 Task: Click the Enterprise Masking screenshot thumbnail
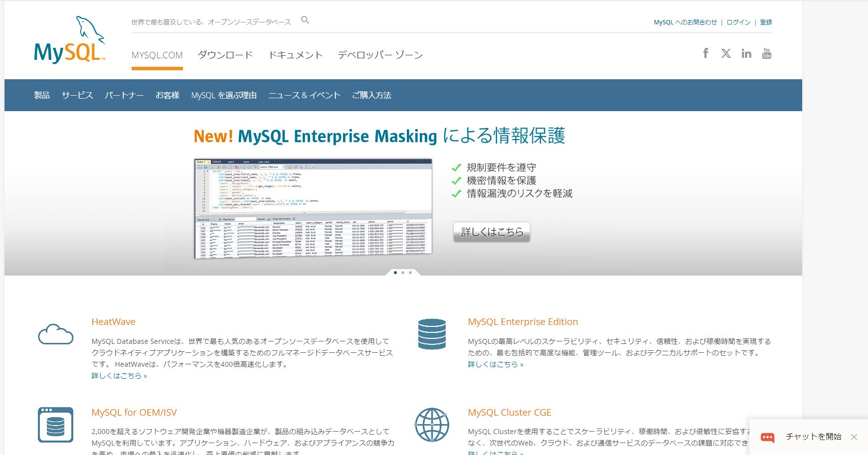pos(313,208)
